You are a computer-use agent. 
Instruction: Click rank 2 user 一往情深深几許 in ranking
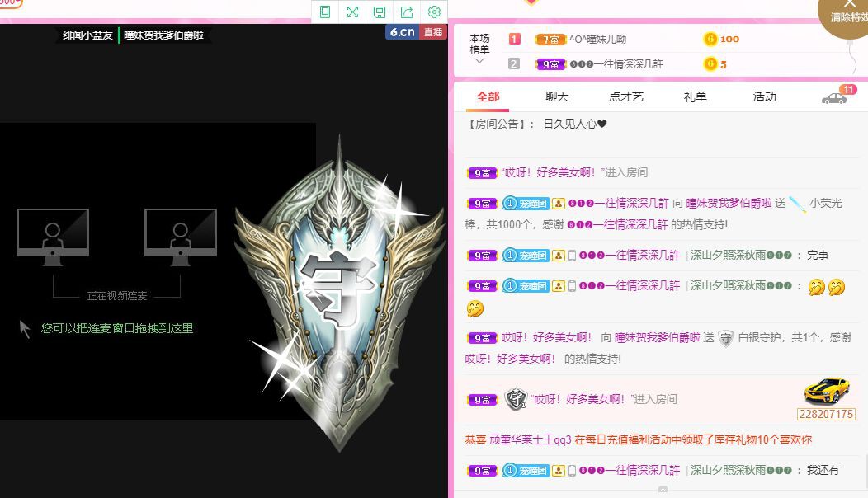click(x=616, y=64)
